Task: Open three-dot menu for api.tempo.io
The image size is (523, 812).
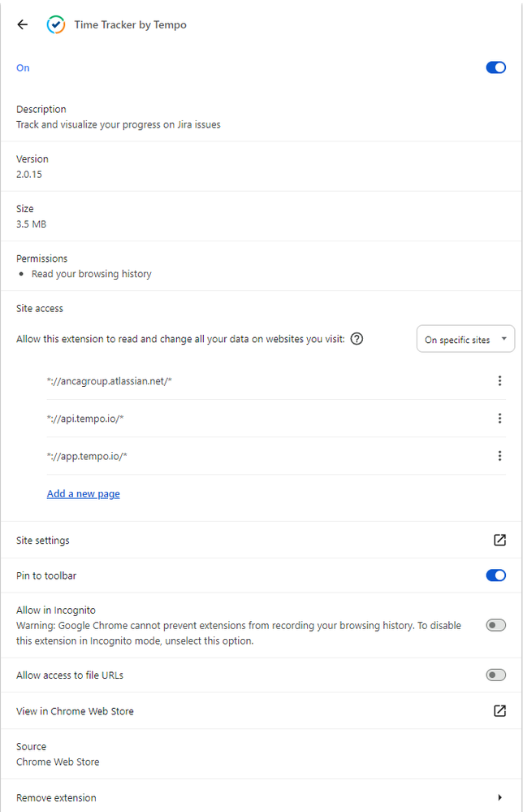Action: 499,419
